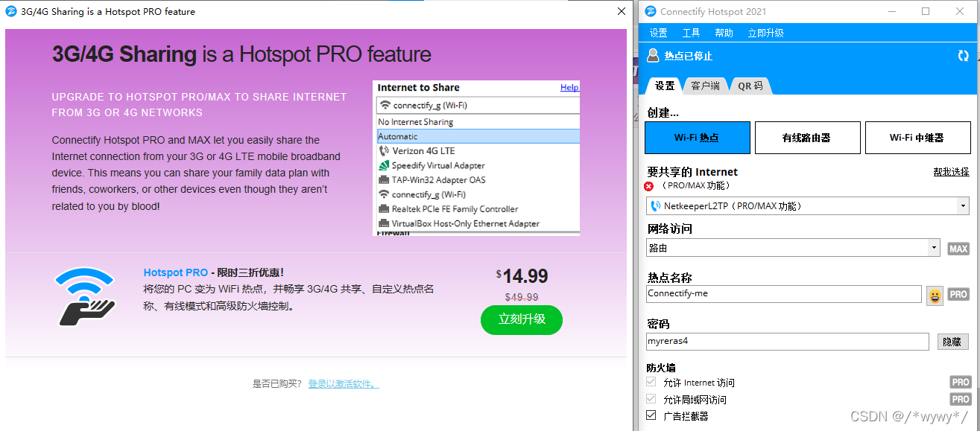Open the 工具 menu
The width and height of the screenshot is (980, 431).
click(x=692, y=33)
